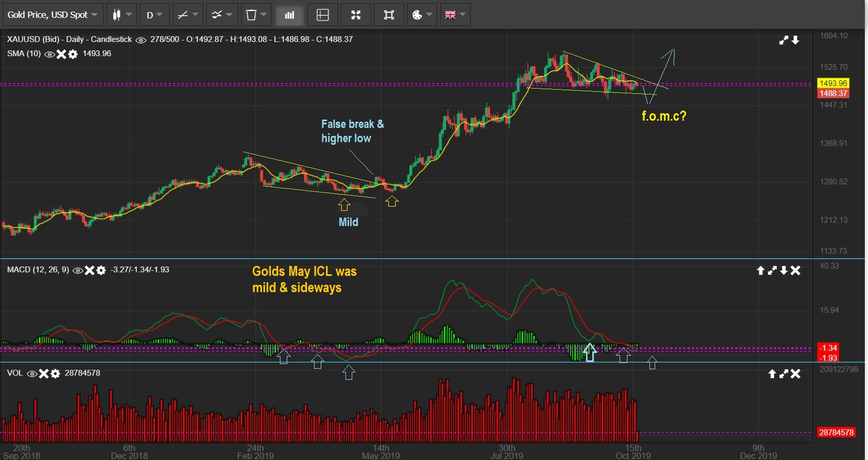Click the crosshair grid layout icon
Screen dimensions: 868x460
click(x=323, y=15)
